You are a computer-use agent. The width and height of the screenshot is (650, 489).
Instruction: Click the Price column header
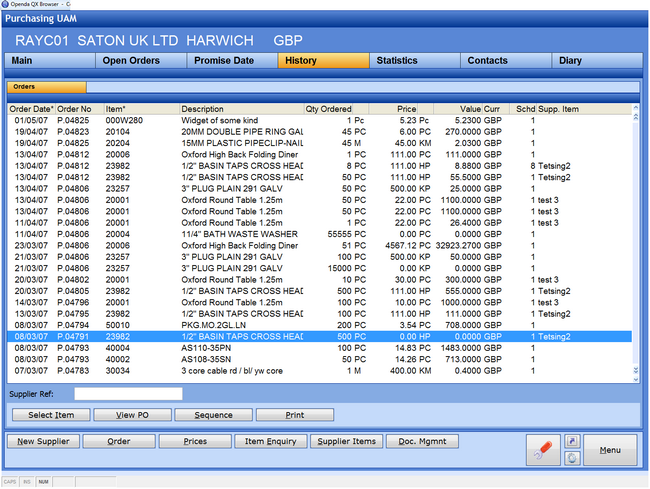click(393, 109)
